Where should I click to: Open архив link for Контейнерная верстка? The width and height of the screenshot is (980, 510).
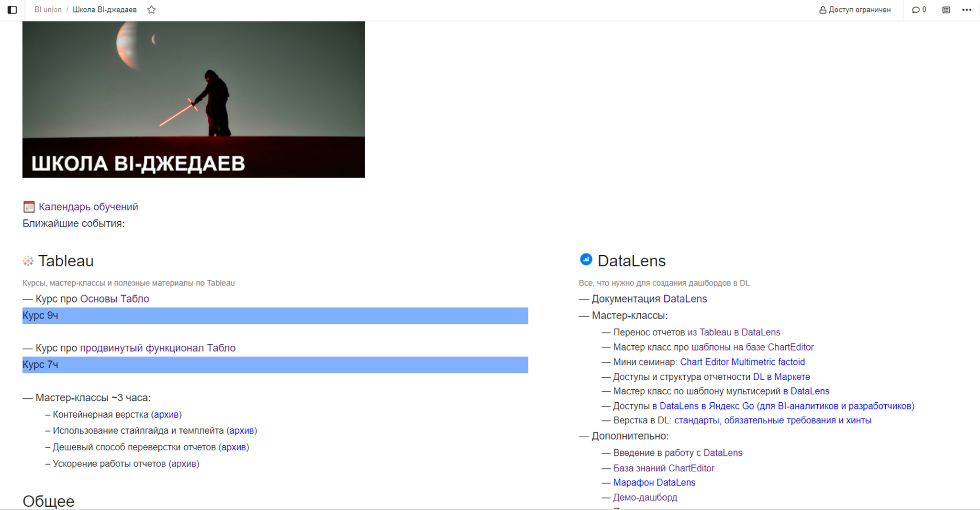click(x=166, y=415)
